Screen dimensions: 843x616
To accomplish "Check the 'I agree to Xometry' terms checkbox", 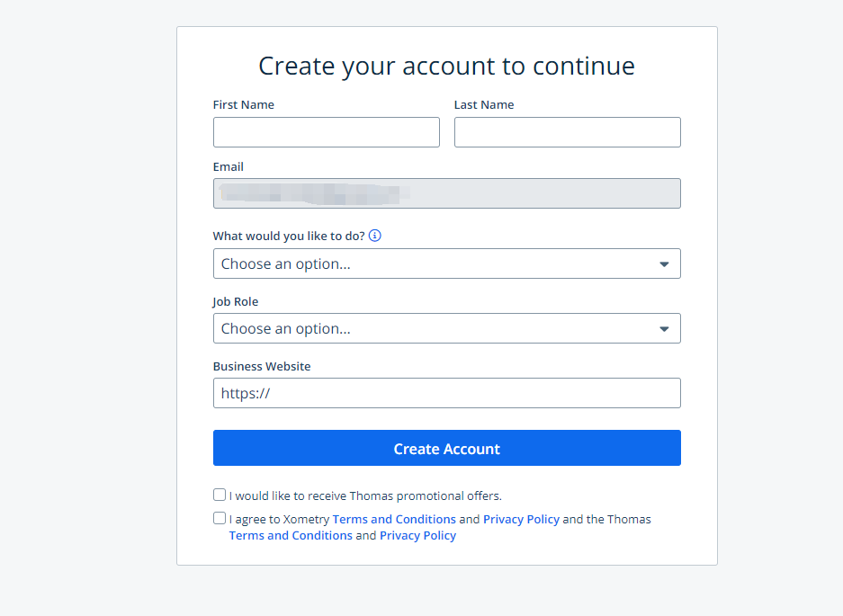I will [220, 518].
